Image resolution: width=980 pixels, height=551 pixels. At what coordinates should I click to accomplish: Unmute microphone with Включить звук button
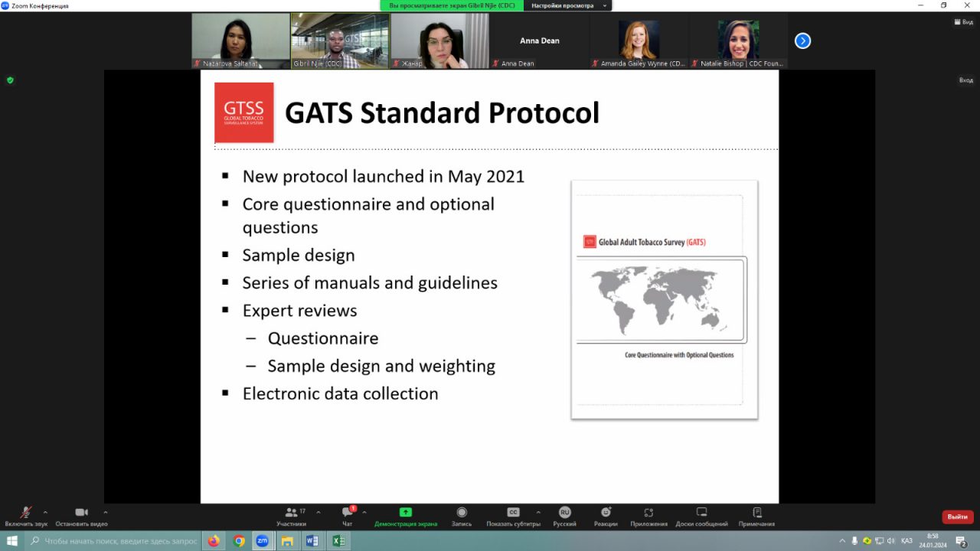[x=26, y=514]
